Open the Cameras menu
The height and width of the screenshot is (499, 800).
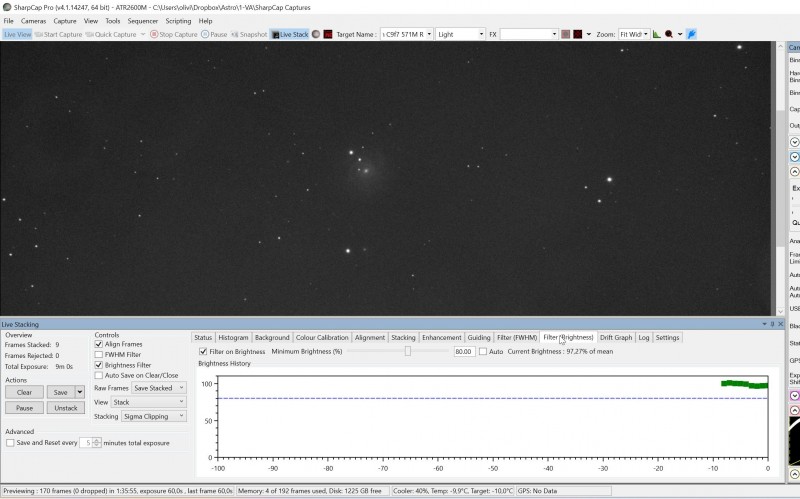[x=33, y=21]
